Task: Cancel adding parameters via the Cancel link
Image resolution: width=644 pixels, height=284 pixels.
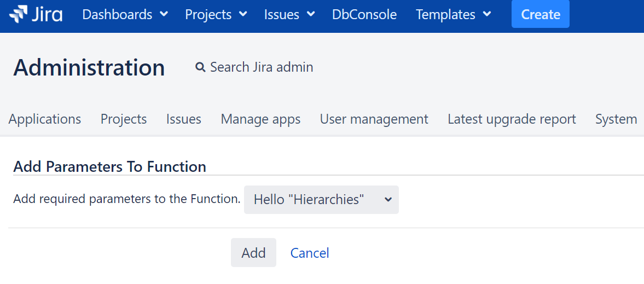Action: pos(310,253)
